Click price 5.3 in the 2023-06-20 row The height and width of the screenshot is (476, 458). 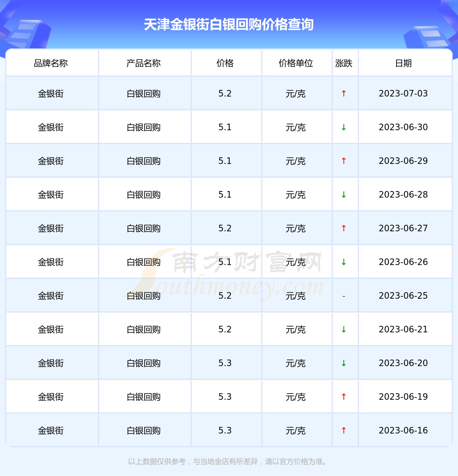[x=225, y=363]
